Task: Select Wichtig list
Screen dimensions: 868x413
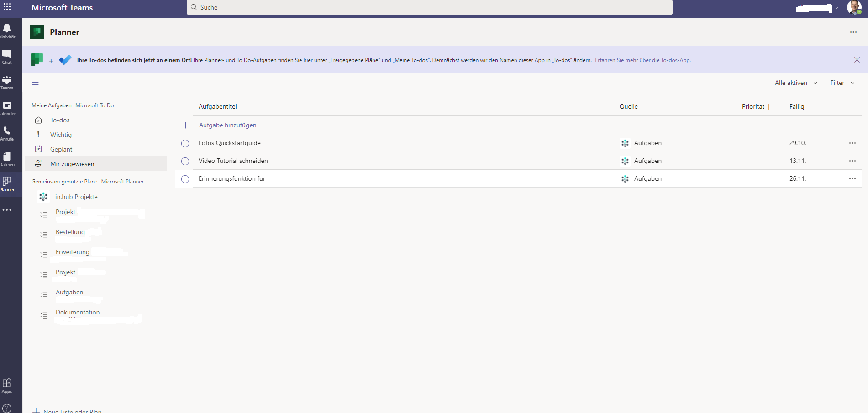Action: 96,135
